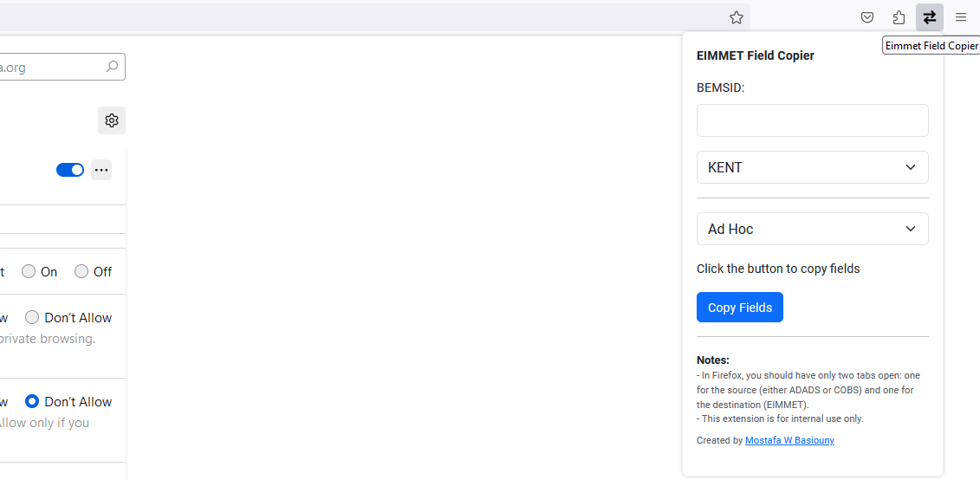Click the browser address bar
Screen dimensions: 980x480
347,17
